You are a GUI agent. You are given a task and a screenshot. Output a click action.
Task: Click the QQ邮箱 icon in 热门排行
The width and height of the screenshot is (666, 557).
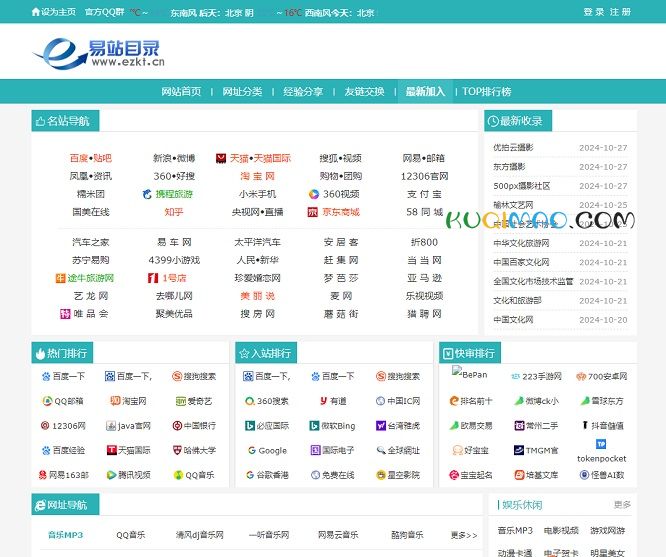(47, 401)
